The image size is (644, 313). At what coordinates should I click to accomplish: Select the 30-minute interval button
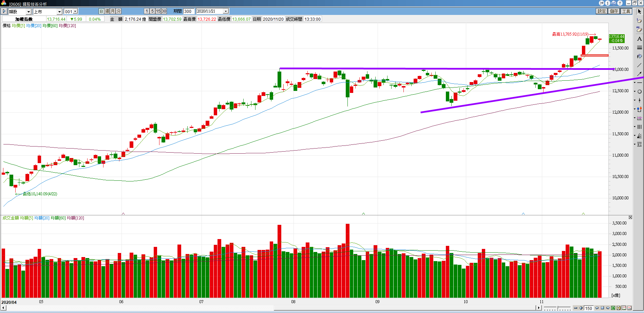pos(164,11)
